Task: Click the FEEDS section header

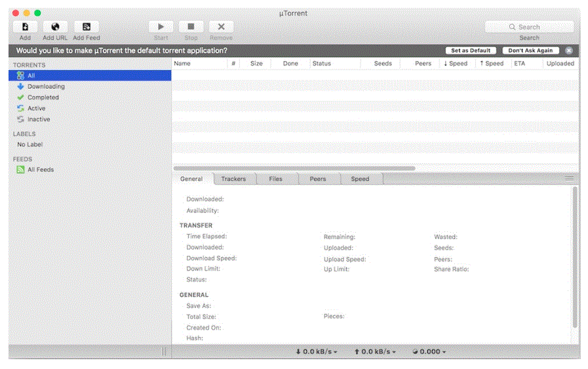Action: click(x=22, y=159)
